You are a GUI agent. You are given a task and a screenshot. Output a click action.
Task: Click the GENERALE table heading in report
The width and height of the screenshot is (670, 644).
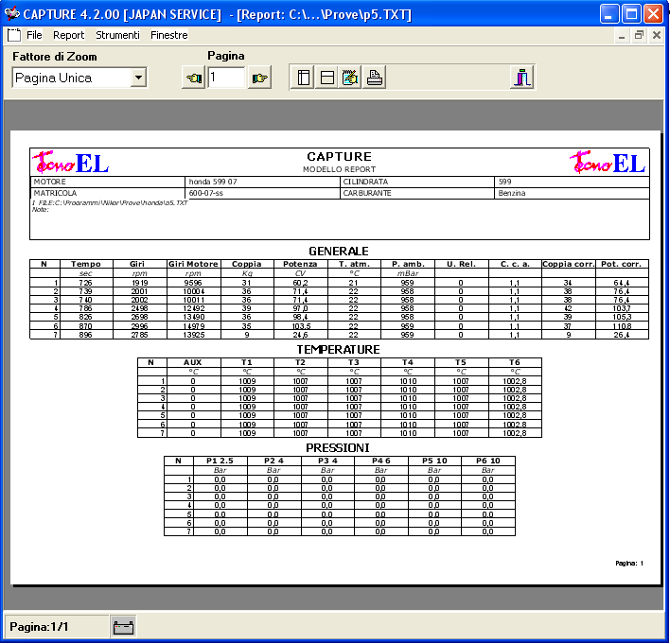339,252
